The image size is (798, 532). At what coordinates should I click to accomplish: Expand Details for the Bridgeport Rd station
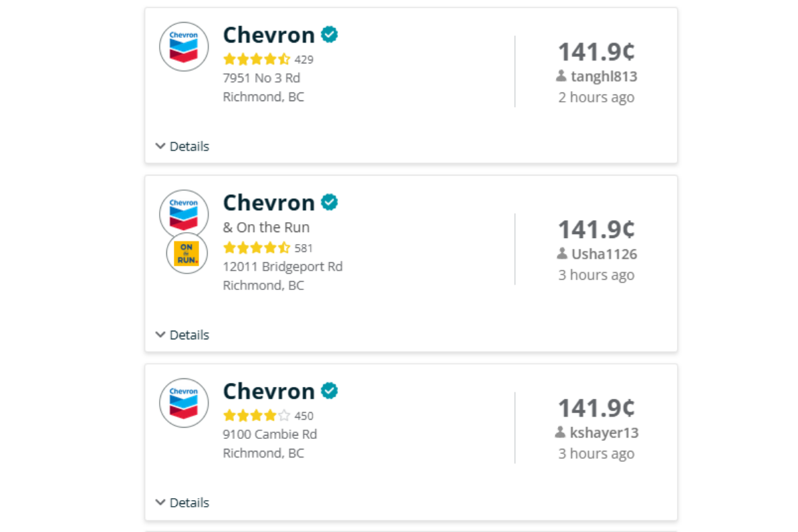click(182, 334)
